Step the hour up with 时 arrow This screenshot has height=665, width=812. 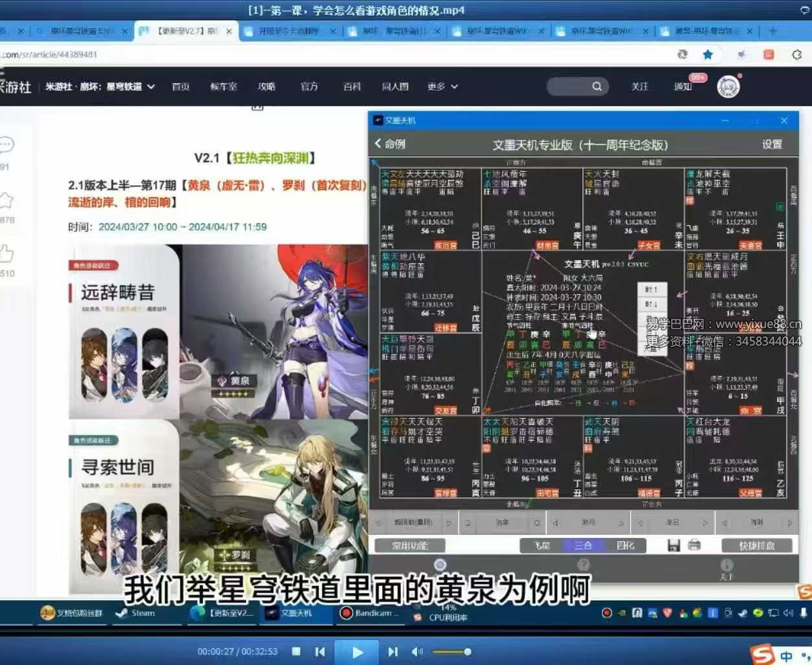[652, 290]
